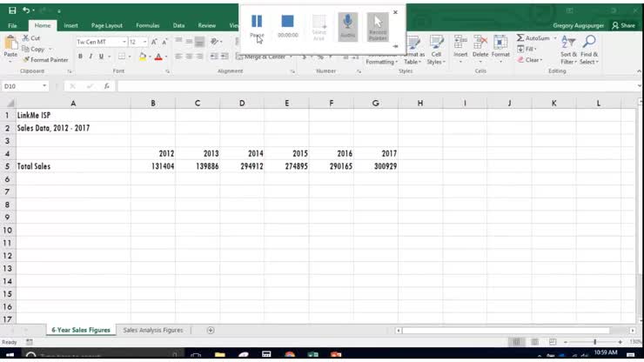Move the zoom slider handle

click(x=594, y=342)
